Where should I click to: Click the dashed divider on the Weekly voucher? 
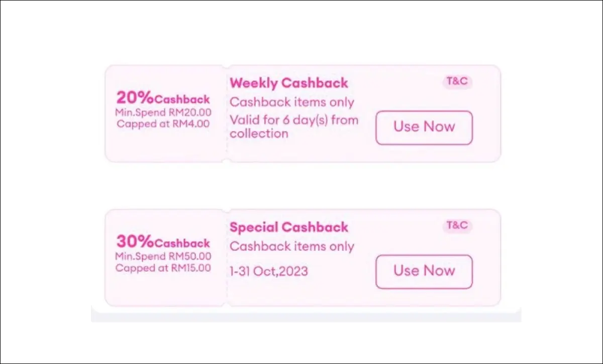point(227,114)
